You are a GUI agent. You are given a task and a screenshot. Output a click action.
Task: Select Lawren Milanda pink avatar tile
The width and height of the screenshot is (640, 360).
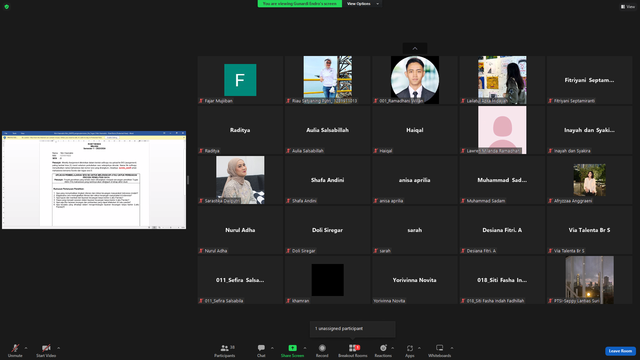coord(502,130)
